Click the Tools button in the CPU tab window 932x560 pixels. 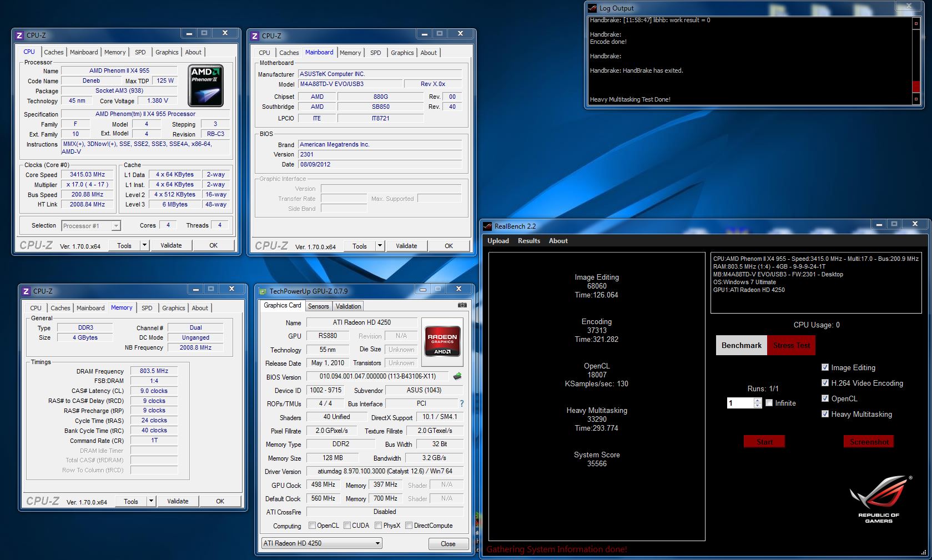[x=124, y=245]
